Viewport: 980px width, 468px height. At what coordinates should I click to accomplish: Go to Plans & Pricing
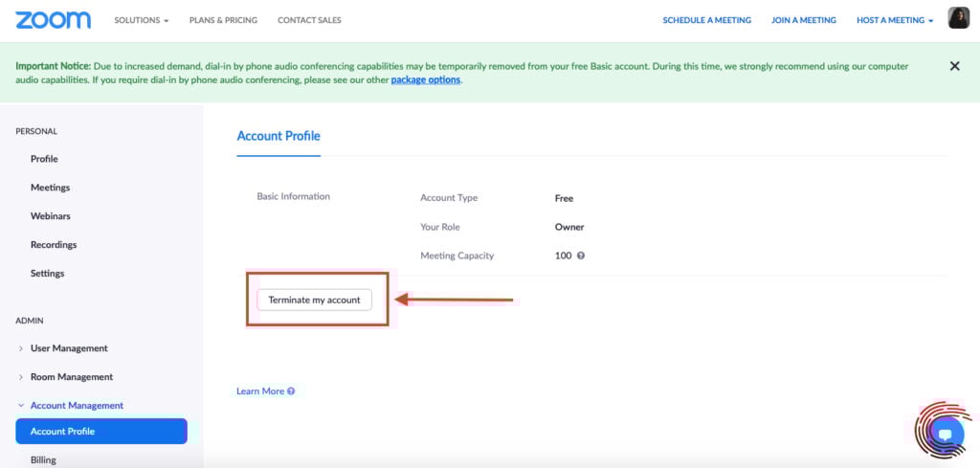223,20
